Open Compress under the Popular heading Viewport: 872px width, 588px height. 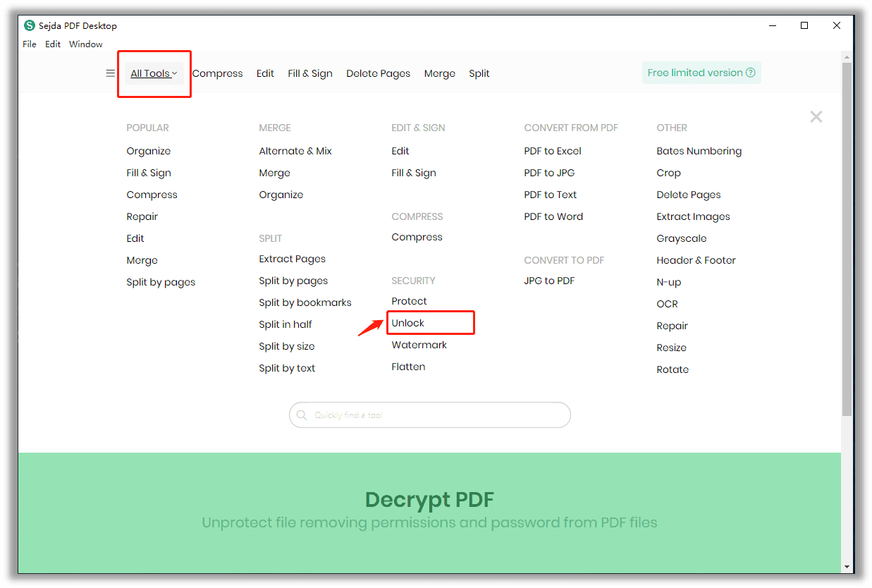152,195
